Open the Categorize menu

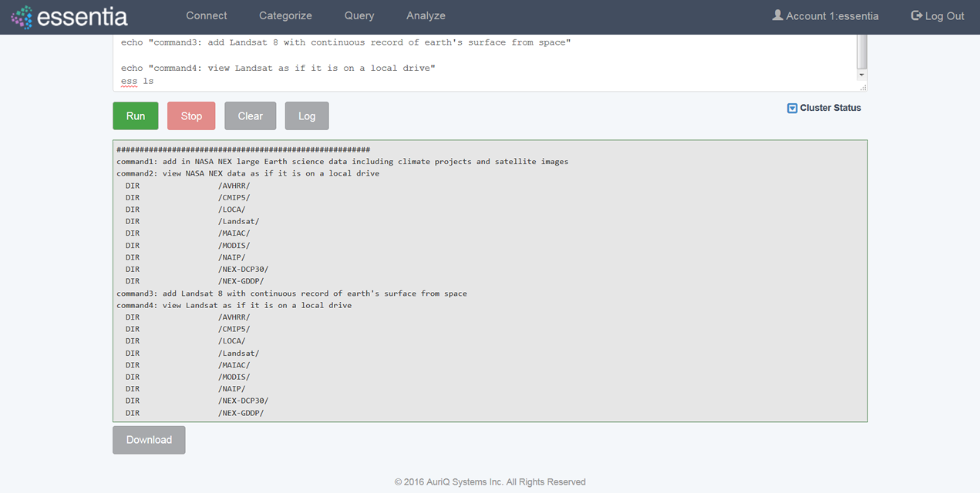point(285,15)
